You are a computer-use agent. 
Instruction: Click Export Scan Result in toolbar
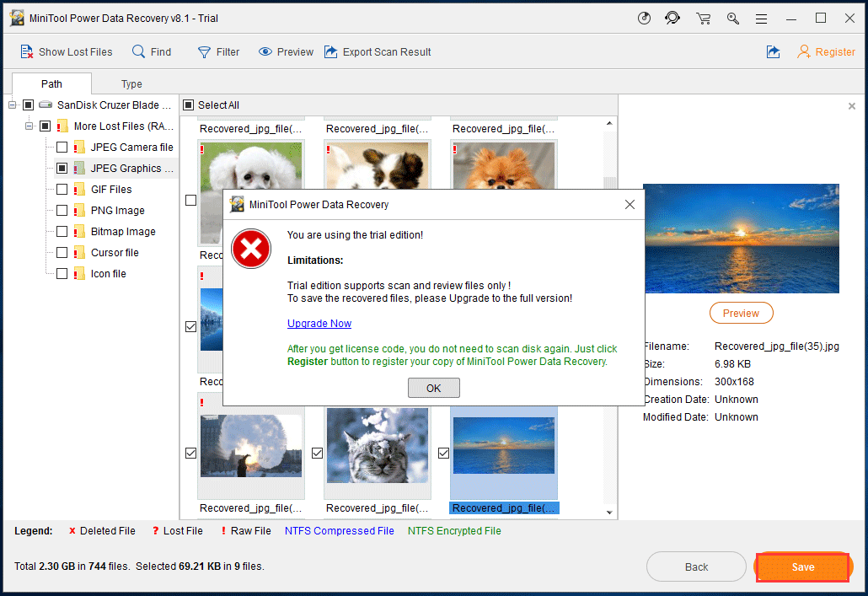[378, 52]
